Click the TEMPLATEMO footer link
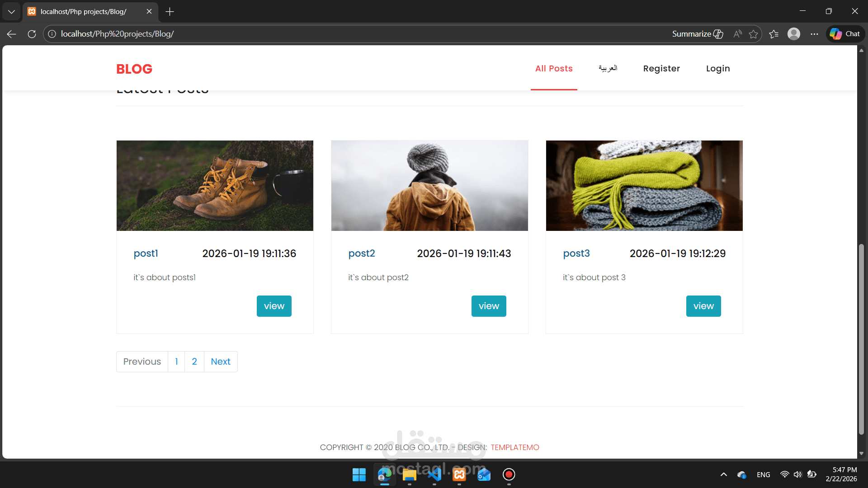 pyautogui.click(x=515, y=447)
